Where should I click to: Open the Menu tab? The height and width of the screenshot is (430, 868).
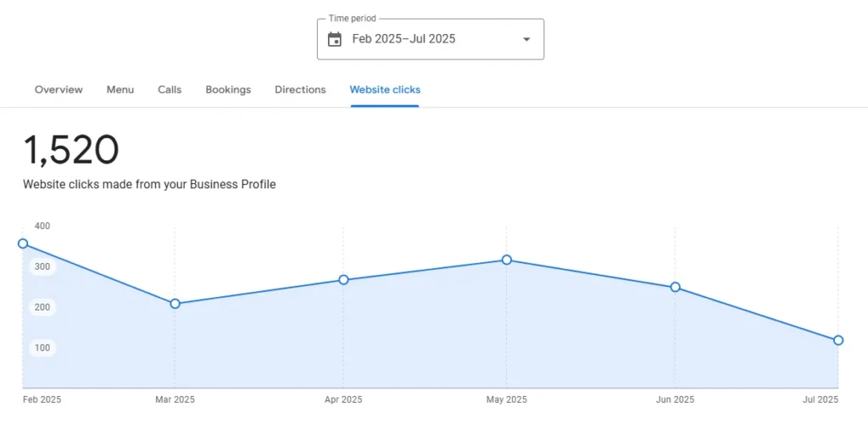(x=120, y=90)
